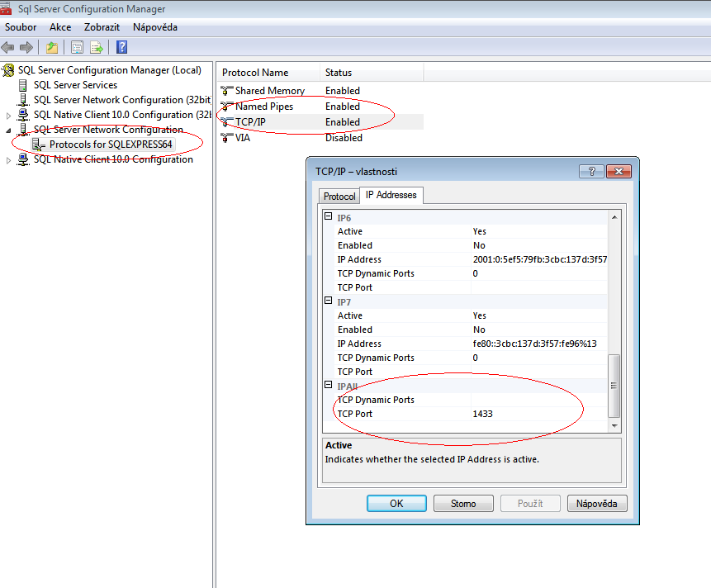Click the Nápověda button in dialog
The image size is (711, 588).
point(597,504)
